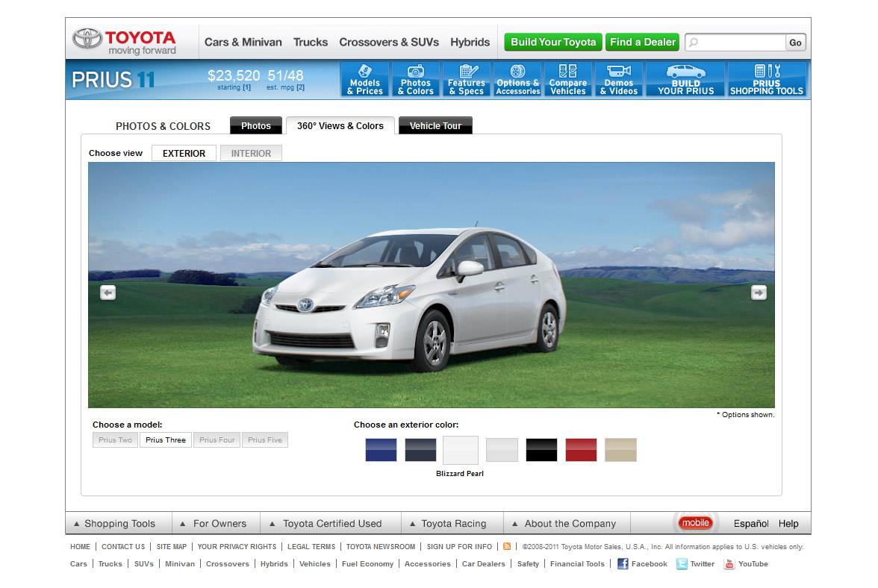
Task: Open Contact Us footer link
Action: [x=123, y=547]
